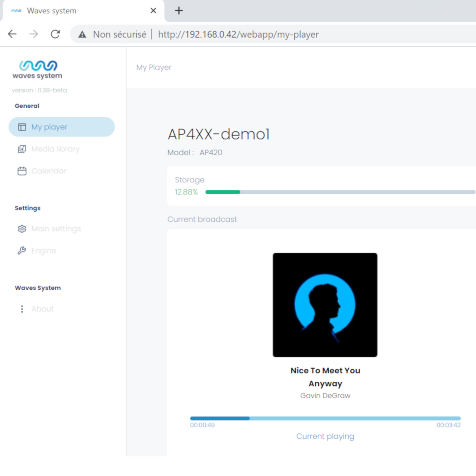Click the browser back arrow
476x476 pixels.
(x=12, y=34)
